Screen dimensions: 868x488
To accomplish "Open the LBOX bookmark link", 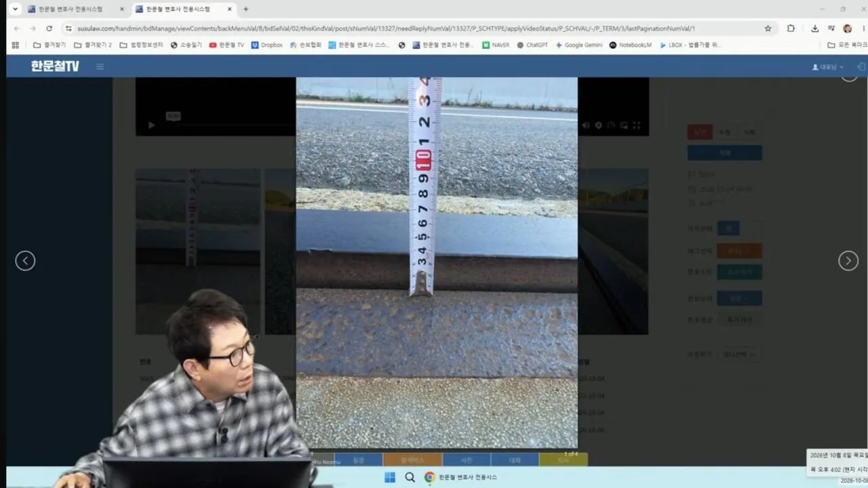I will click(690, 45).
